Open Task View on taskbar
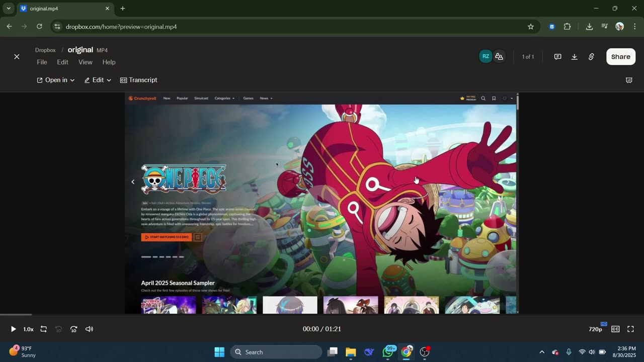644x362 pixels. [332, 352]
